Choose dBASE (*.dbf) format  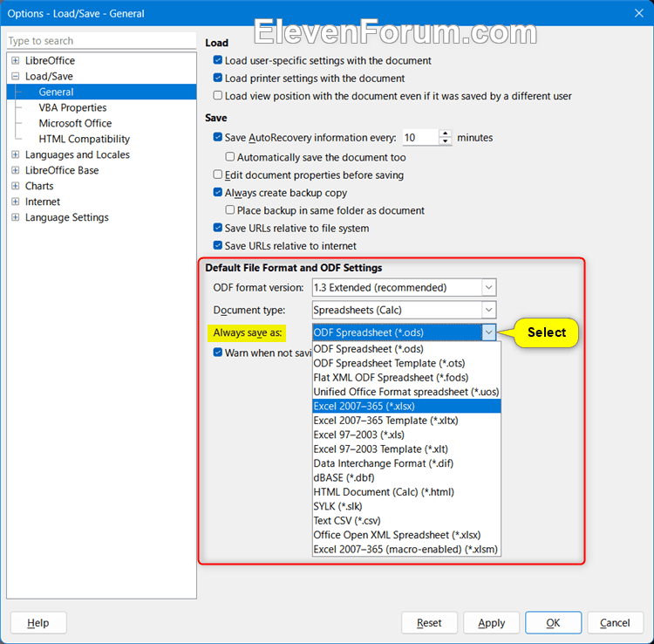click(x=406, y=478)
